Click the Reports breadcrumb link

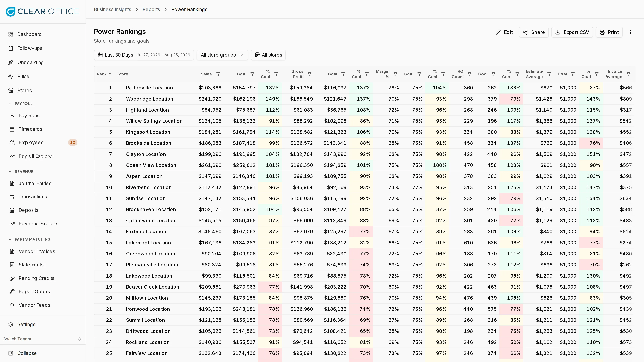151,10
